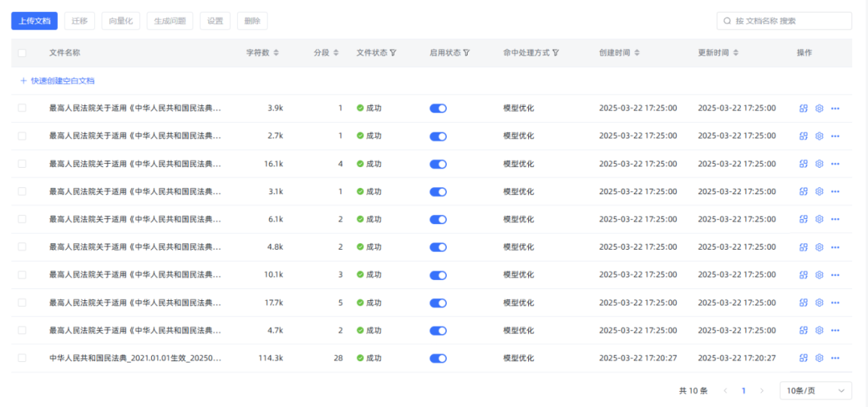Disable the 10.1k document's enable switch
The image size is (868, 407).
(x=438, y=275)
